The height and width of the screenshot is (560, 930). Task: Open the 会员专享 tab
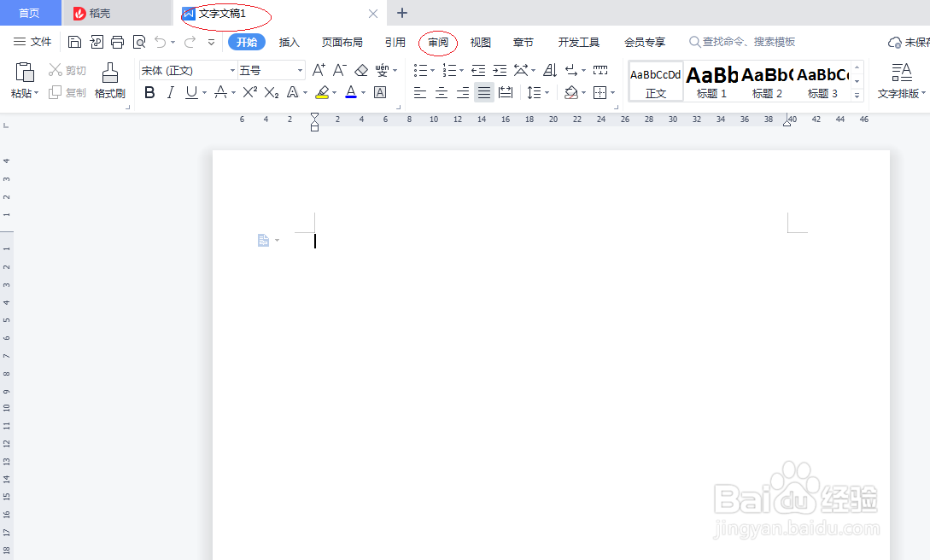[645, 42]
